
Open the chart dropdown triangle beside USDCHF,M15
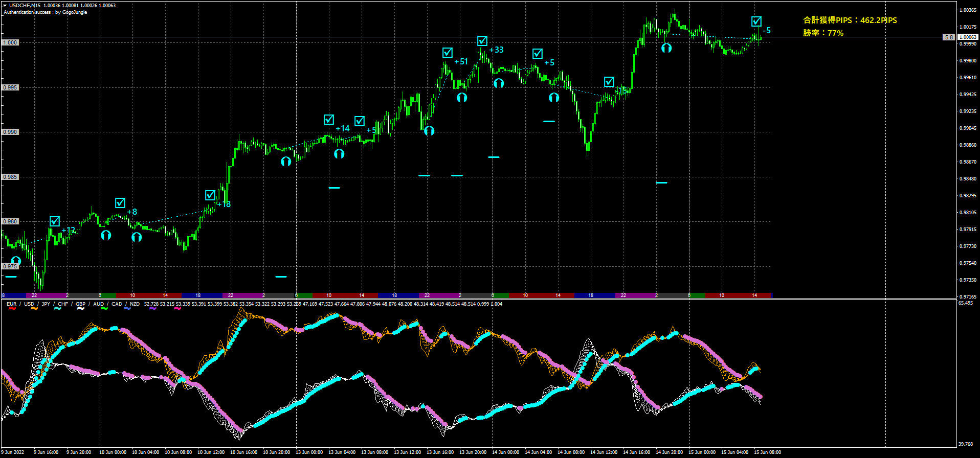tap(4, 6)
